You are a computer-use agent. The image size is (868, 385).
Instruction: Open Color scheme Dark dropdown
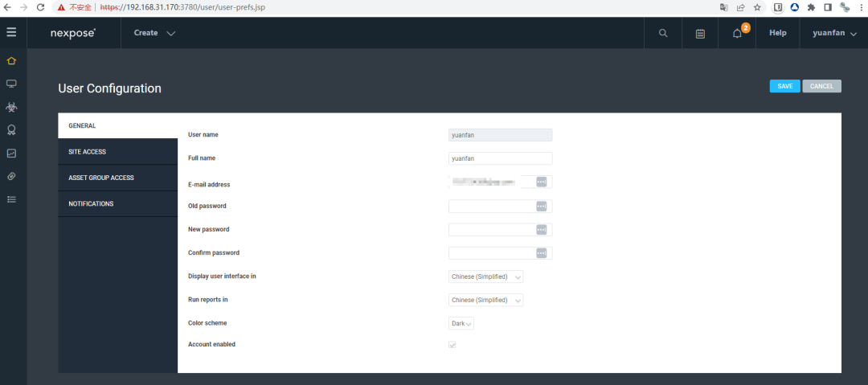(x=461, y=323)
